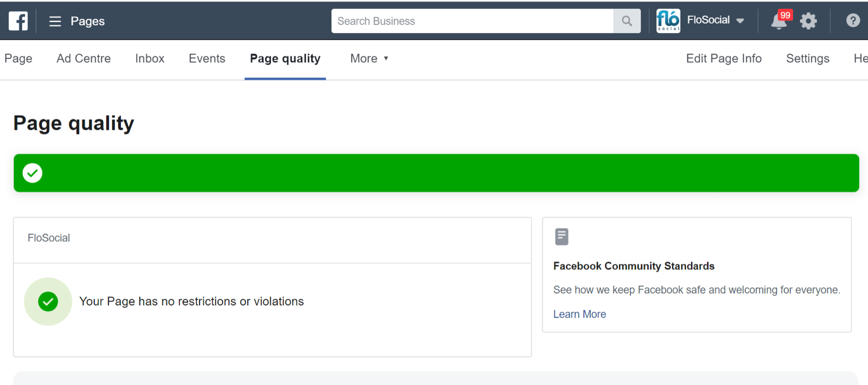Open the page Settings link
This screenshot has height=385, width=868.
pos(807,59)
